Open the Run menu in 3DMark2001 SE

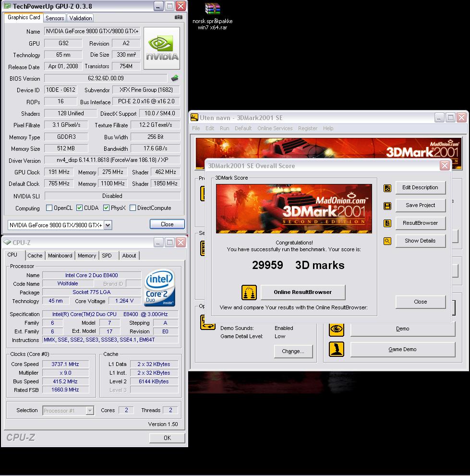pos(225,128)
